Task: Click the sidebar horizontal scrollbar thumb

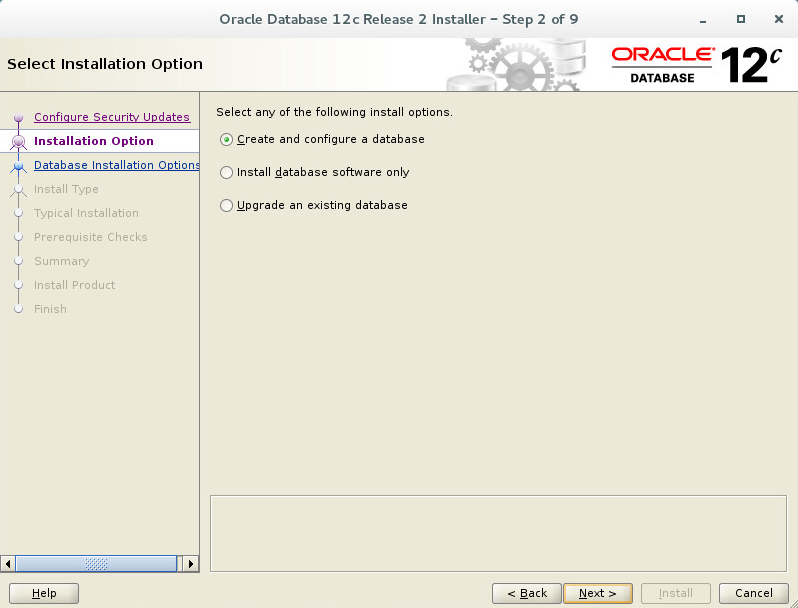Action: coord(96,564)
